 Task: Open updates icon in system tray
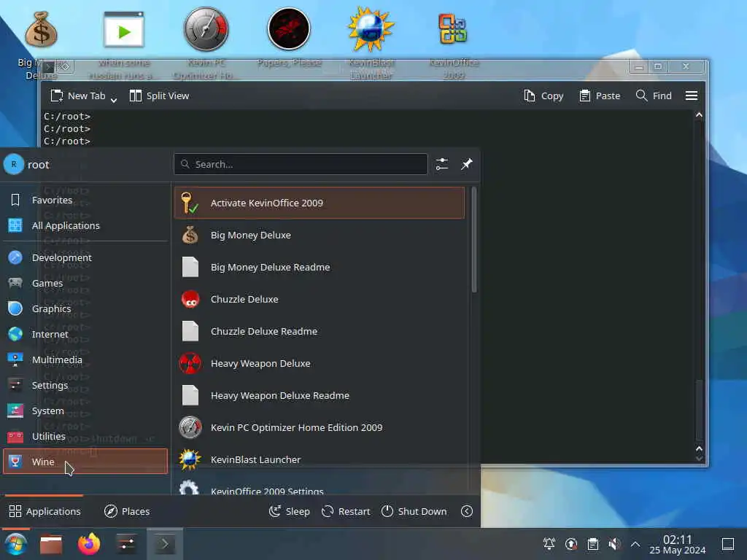click(570, 544)
